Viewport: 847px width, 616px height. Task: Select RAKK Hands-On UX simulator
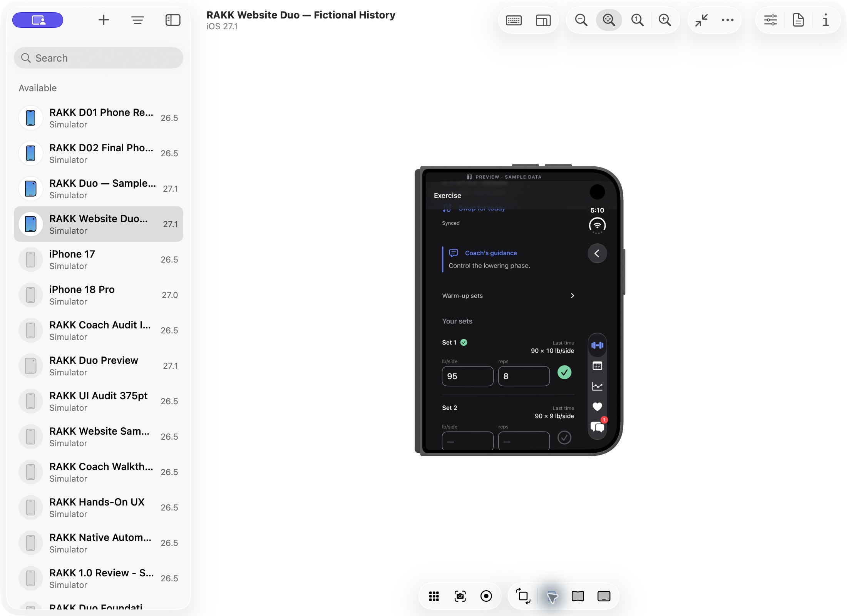point(99,507)
